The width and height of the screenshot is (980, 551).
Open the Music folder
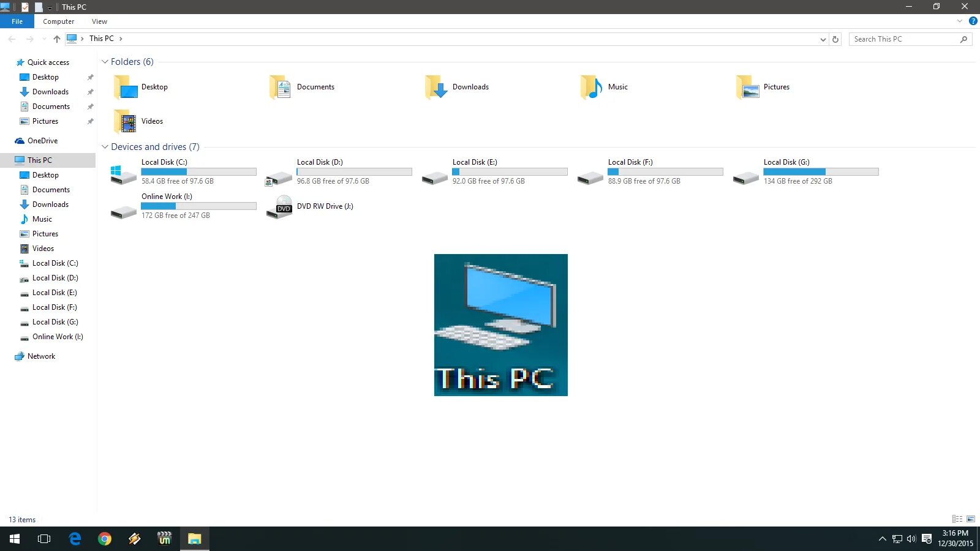(617, 86)
